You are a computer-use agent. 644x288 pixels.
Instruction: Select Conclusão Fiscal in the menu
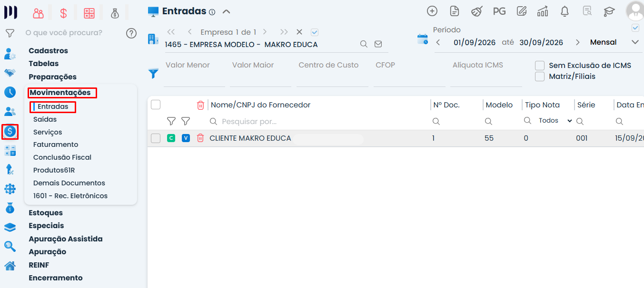pyautogui.click(x=62, y=157)
